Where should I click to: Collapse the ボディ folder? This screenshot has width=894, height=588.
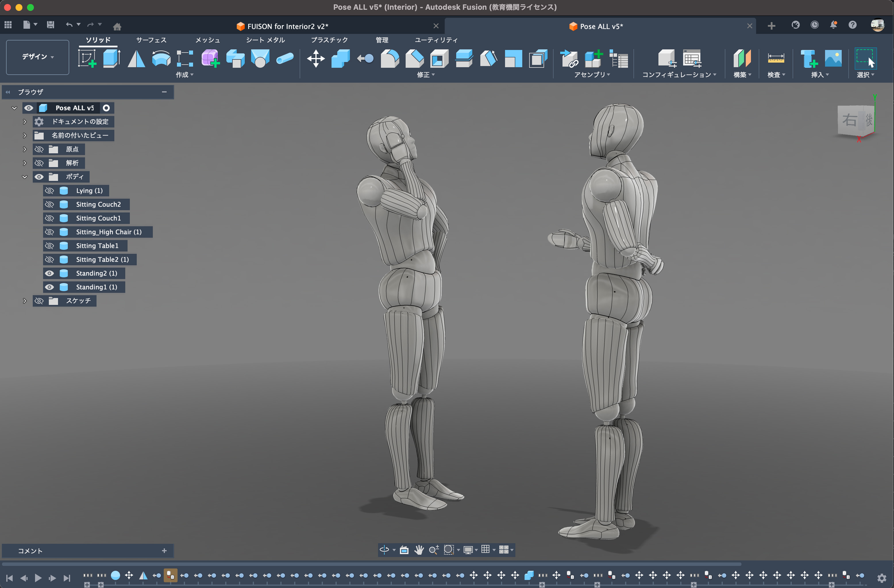(25, 177)
